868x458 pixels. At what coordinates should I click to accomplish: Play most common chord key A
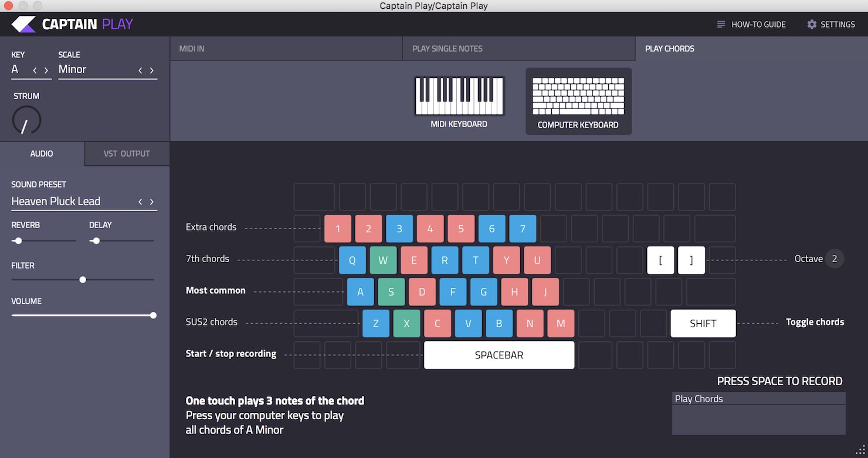361,292
